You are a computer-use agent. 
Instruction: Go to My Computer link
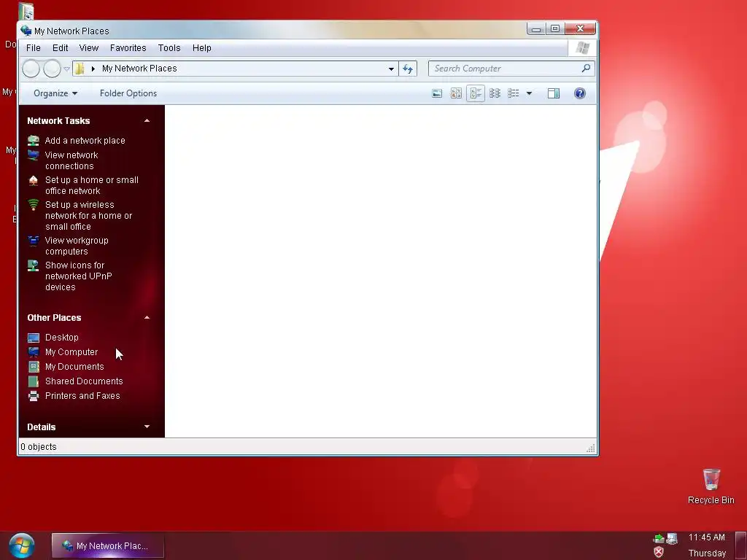point(71,352)
